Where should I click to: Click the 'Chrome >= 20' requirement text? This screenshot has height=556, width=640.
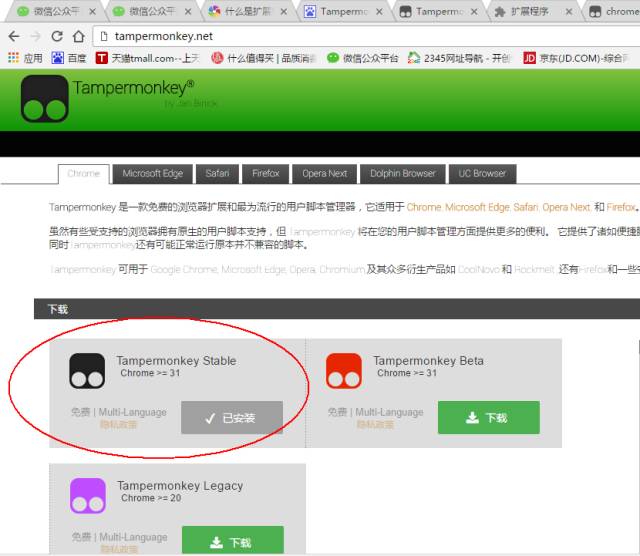[151, 498]
